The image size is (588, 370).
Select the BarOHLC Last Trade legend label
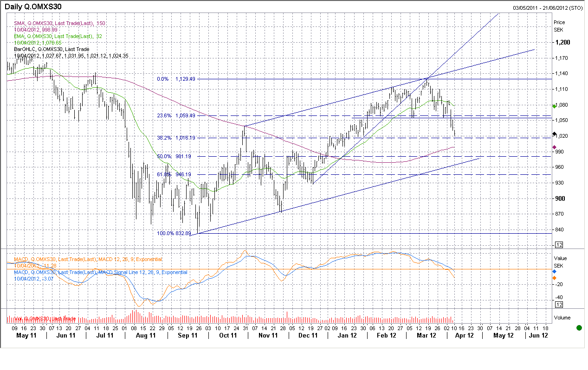(52, 49)
